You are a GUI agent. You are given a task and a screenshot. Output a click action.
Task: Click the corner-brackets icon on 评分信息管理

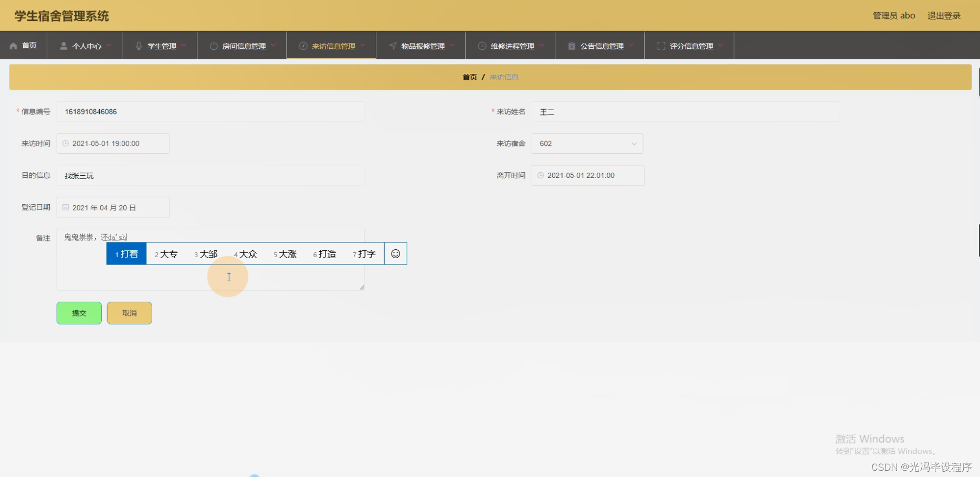tap(661, 46)
